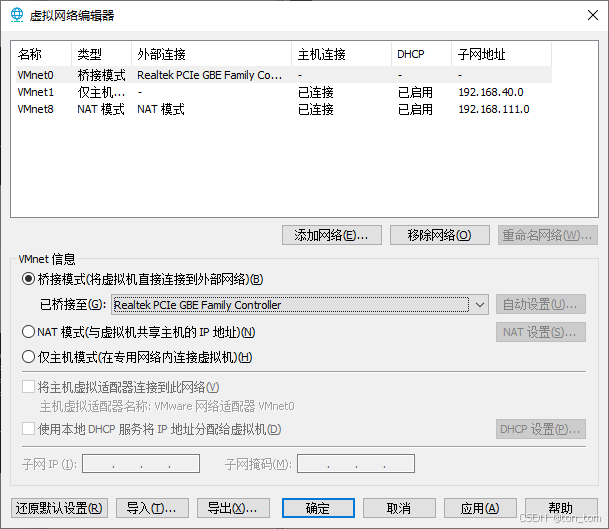
Task: Click the 应用 button
Action: [480, 508]
